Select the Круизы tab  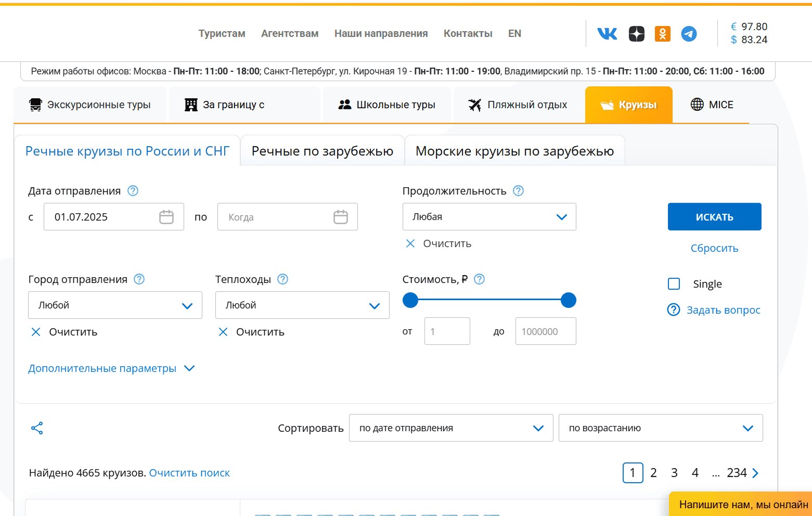(629, 105)
